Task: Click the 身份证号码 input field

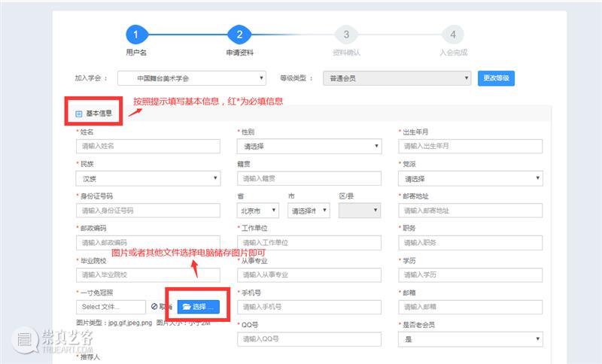Action: click(x=148, y=211)
